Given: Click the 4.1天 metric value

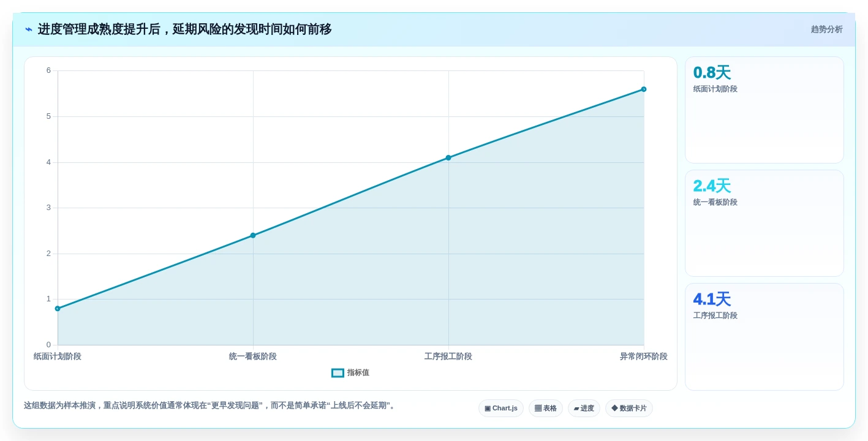Looking at the screenshot, I should pos(712,300).
